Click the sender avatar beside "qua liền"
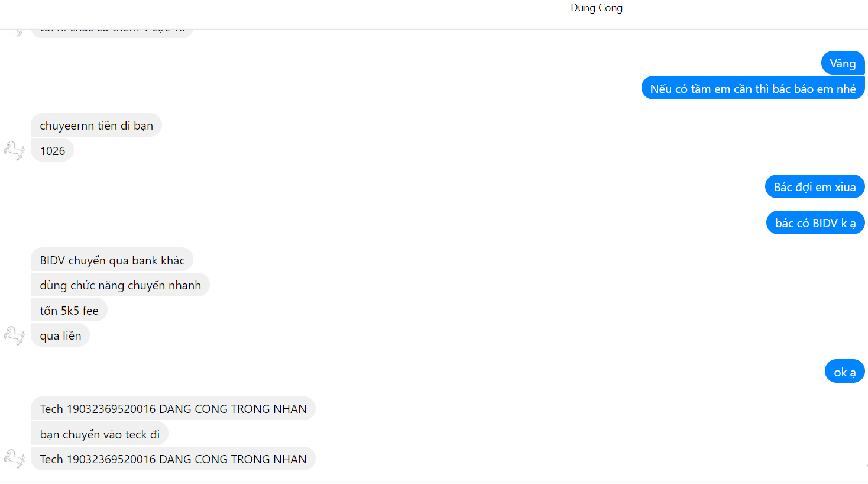868x484 pixels. coord(14,335)
